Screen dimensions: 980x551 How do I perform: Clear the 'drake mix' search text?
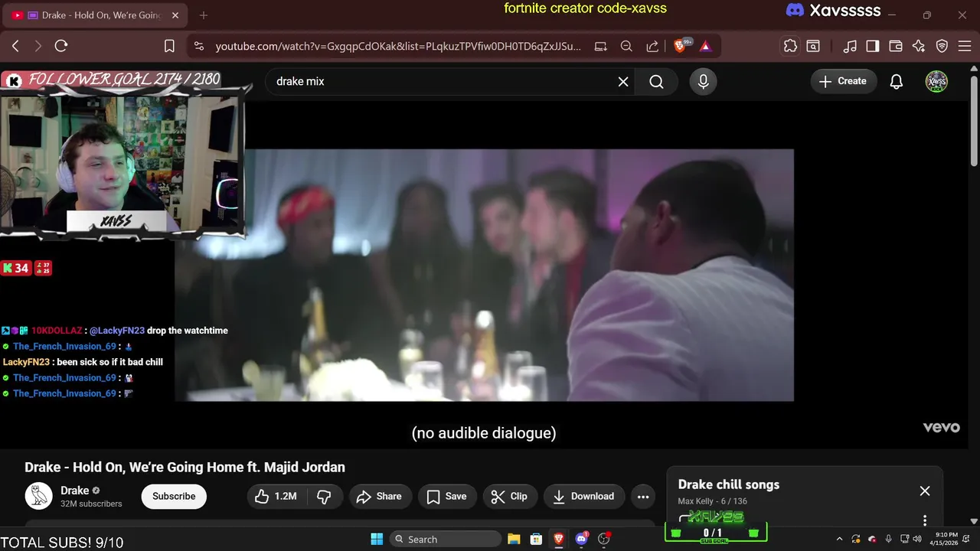pos(623,81)
